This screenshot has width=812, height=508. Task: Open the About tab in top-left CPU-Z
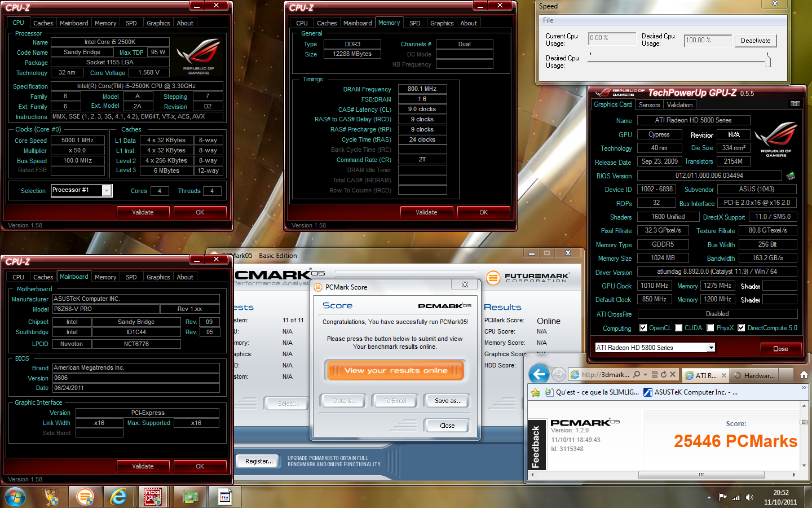point(185,23)
